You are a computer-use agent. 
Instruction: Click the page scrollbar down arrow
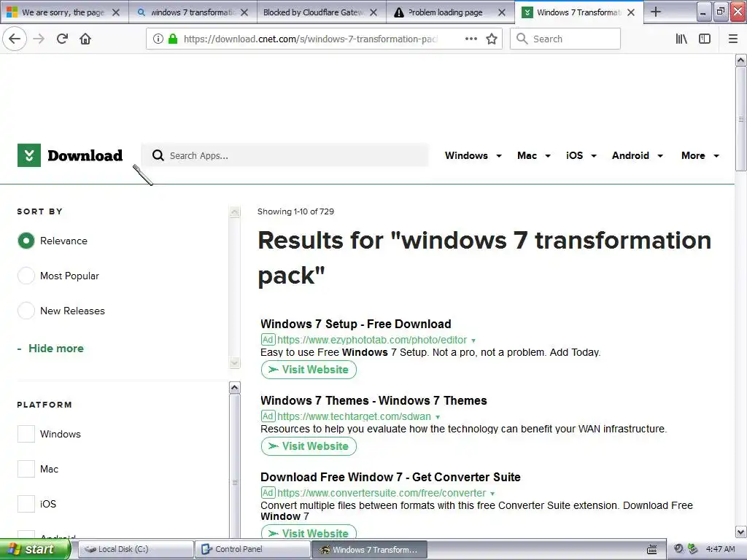coord(740,532)
